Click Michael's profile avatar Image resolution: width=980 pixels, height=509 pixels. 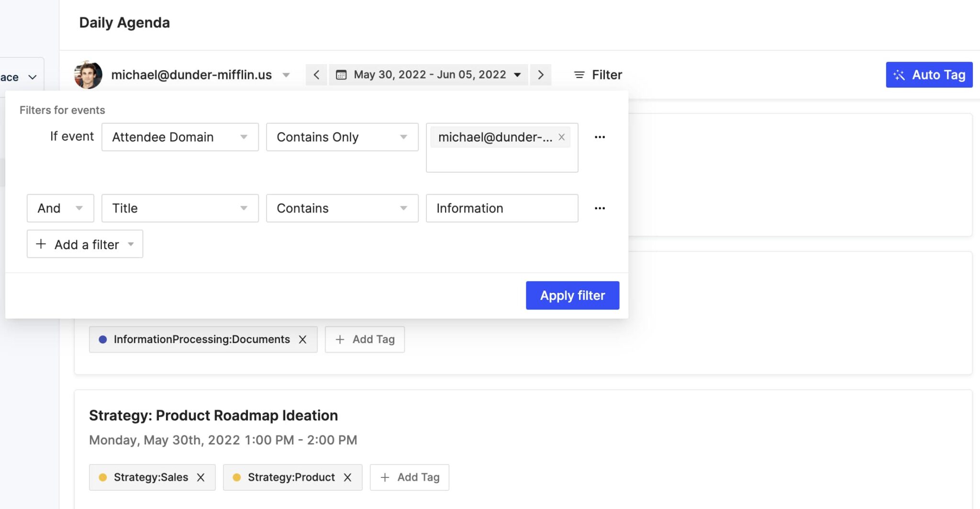pyautogui.click(x=89, y=74)
